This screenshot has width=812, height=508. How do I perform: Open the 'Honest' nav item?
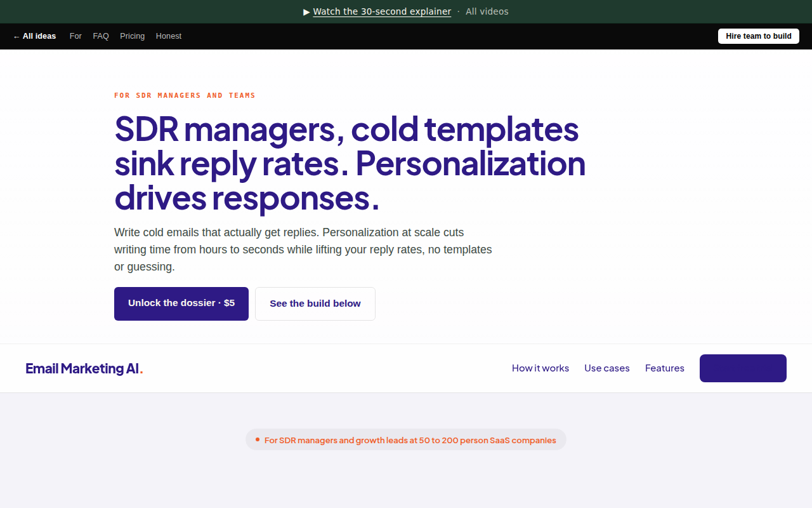pyautogui.click(x=169, y=36)
